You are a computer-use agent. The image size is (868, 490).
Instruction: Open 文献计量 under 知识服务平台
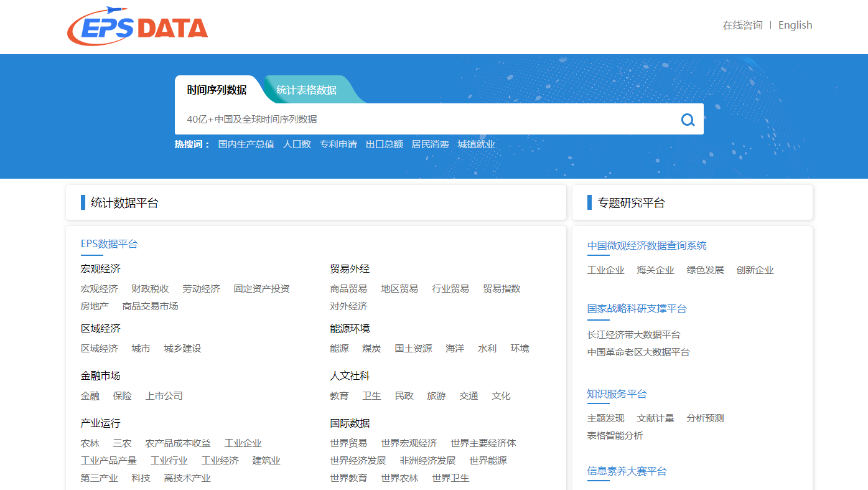(655, 418)
